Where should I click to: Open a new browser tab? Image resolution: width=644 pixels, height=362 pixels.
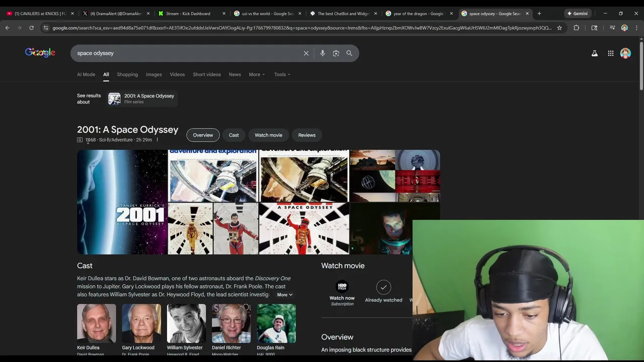point(539,14)
